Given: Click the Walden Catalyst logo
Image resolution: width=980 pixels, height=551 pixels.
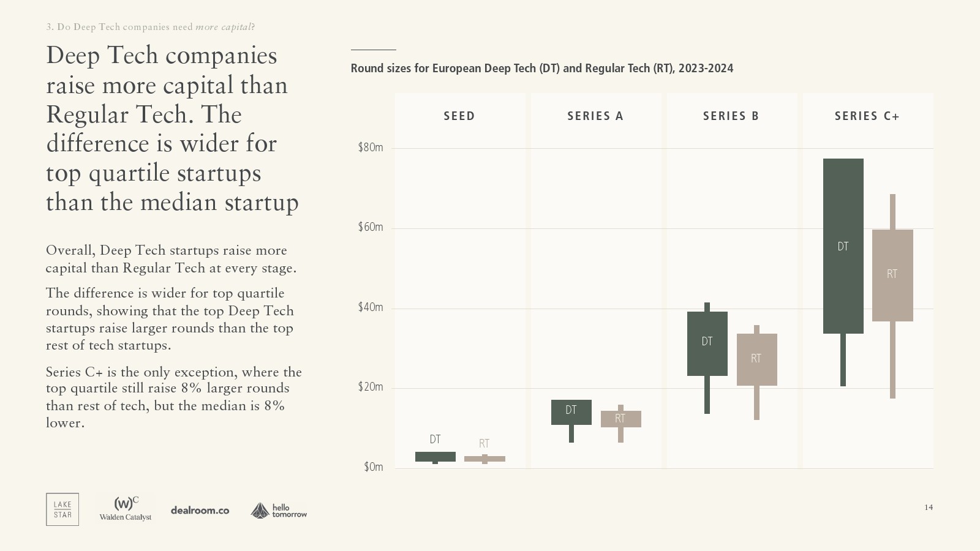Looking at the screenshot, I should [126, 509].
